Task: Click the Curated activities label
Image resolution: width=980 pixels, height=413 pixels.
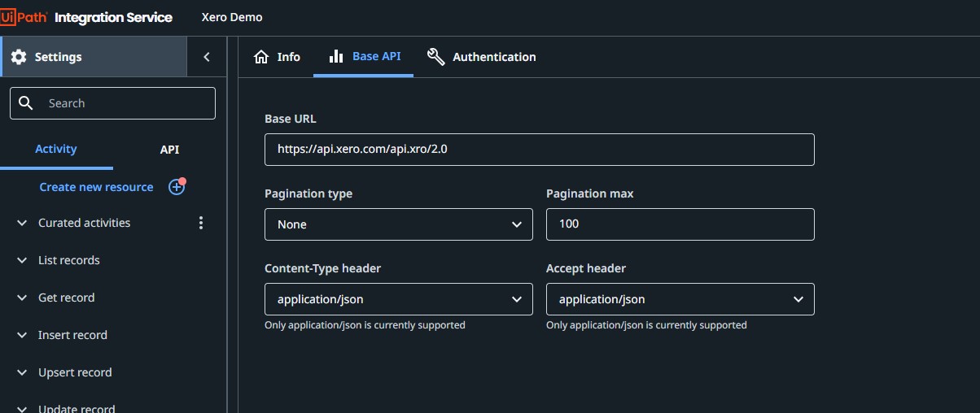Action: (84, 223)
